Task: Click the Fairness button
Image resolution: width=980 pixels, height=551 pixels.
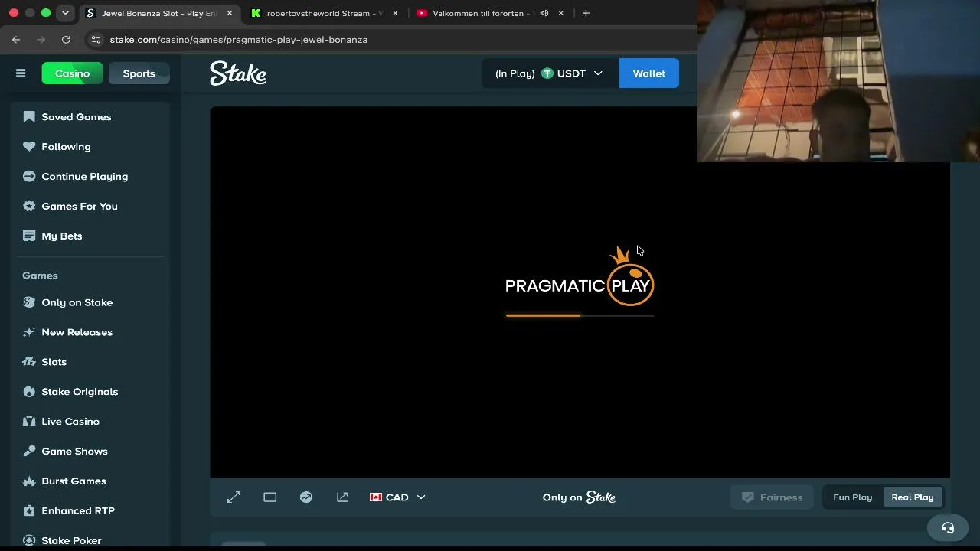Action: pyautogui.click(x=772, y=497)
